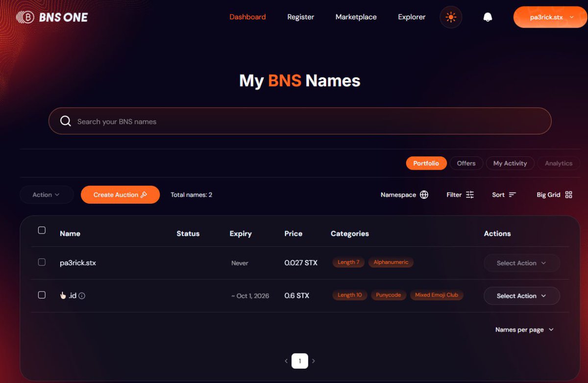Screen dimensions: 588x383
Task: Switch to the Portfolio tab
Action: pos(426,163)
